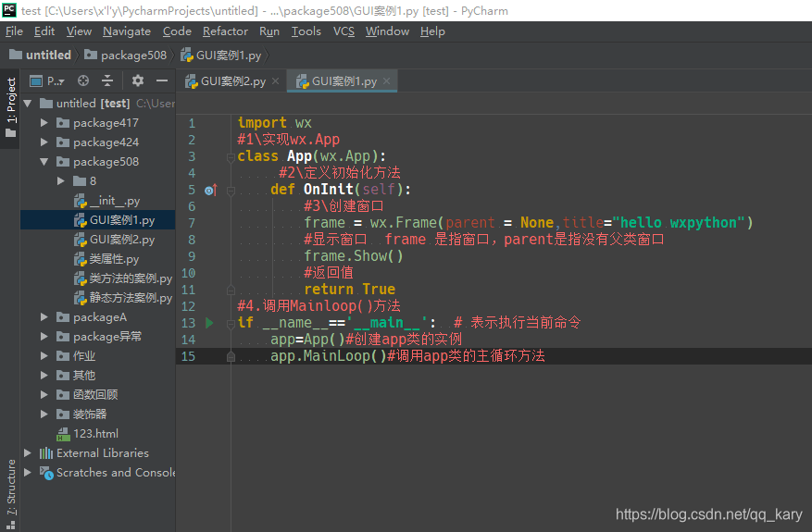This screenshot has width=812, height=532.
Task: Click the app.MainLoop() call on line 15
Action: coord(329,356)
